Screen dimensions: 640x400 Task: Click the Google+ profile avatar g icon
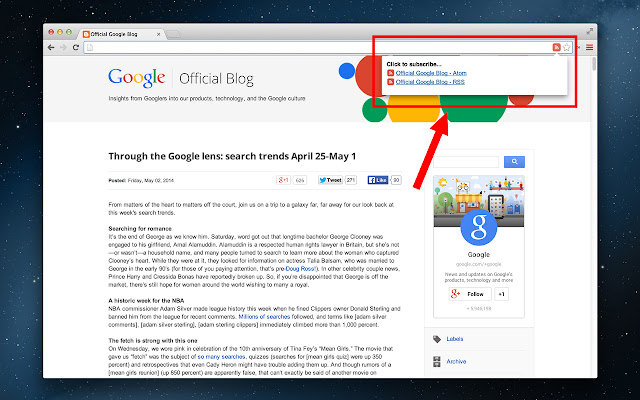pyautogui.click(x=479, y=227)
